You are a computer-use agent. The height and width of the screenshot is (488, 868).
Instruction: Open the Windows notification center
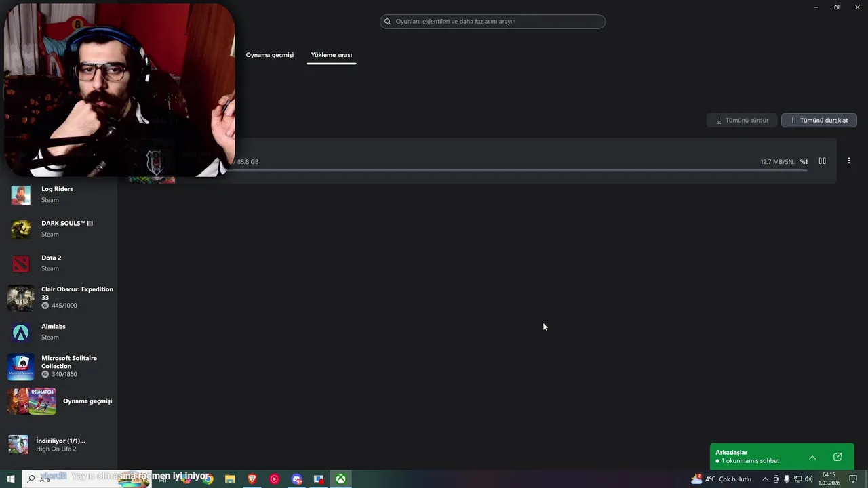(853, 479)
